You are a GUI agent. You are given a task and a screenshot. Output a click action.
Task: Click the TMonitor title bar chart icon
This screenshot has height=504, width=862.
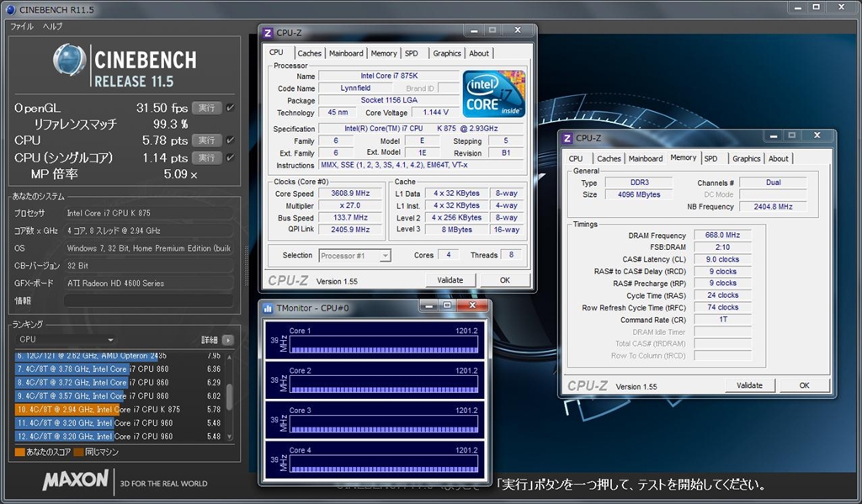268,308
